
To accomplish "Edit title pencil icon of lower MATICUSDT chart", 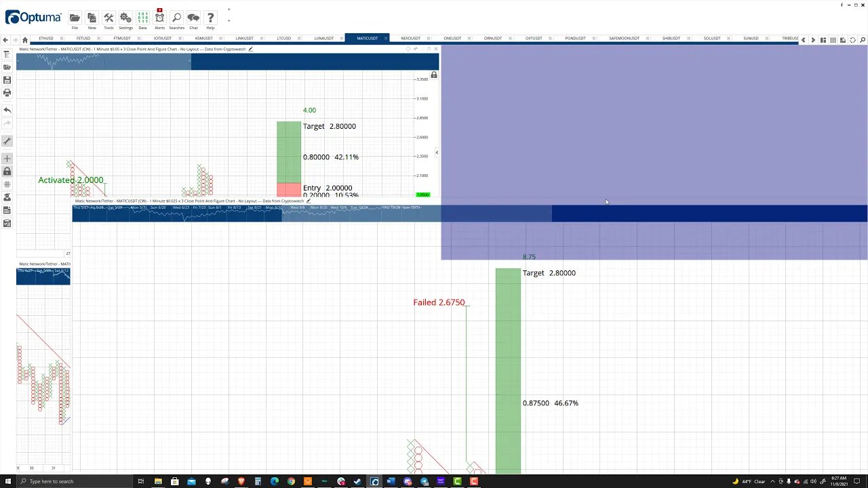I will (309, 201).
